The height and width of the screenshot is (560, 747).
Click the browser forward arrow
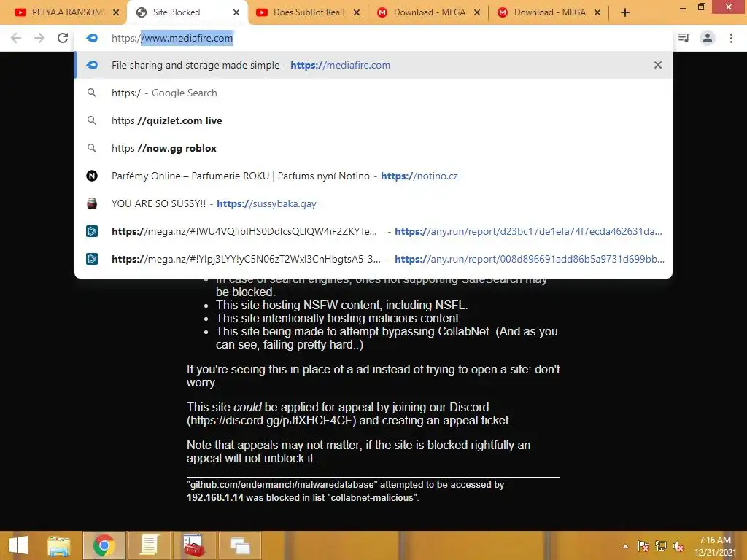[x=39, y=38]
